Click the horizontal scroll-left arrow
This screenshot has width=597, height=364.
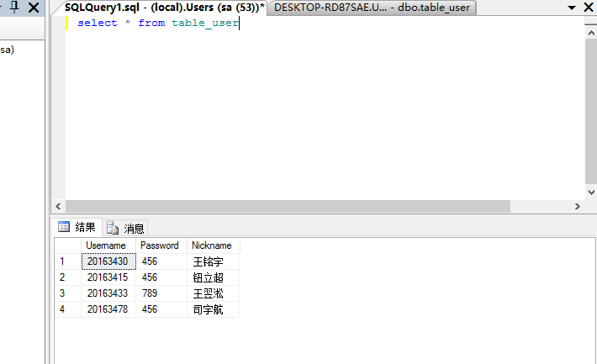[x=58, y=206]
